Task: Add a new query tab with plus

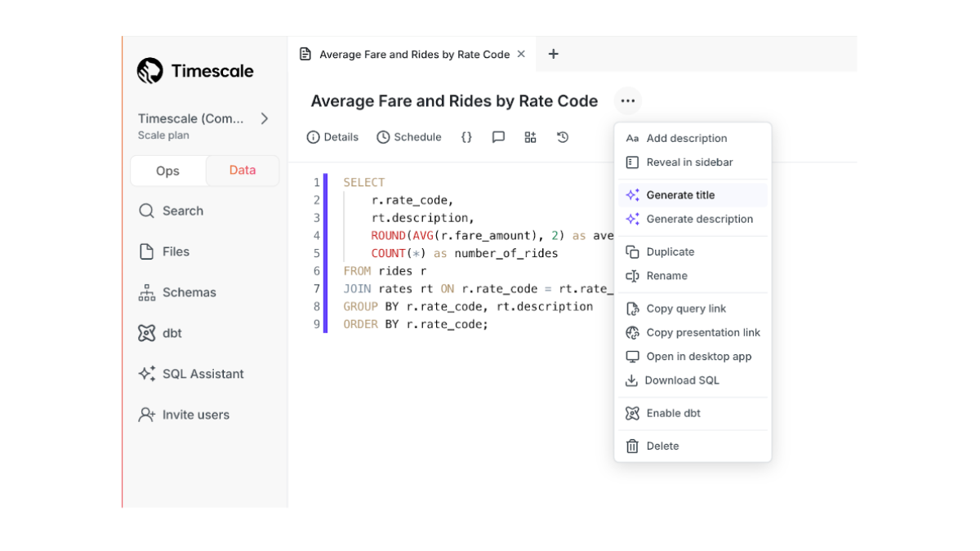Action: point(553,54)
